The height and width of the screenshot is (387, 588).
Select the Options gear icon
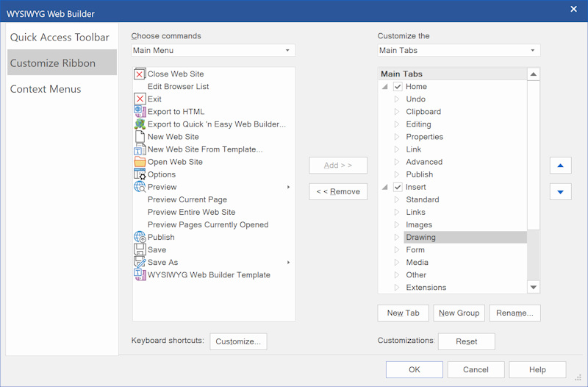(140, 174)
